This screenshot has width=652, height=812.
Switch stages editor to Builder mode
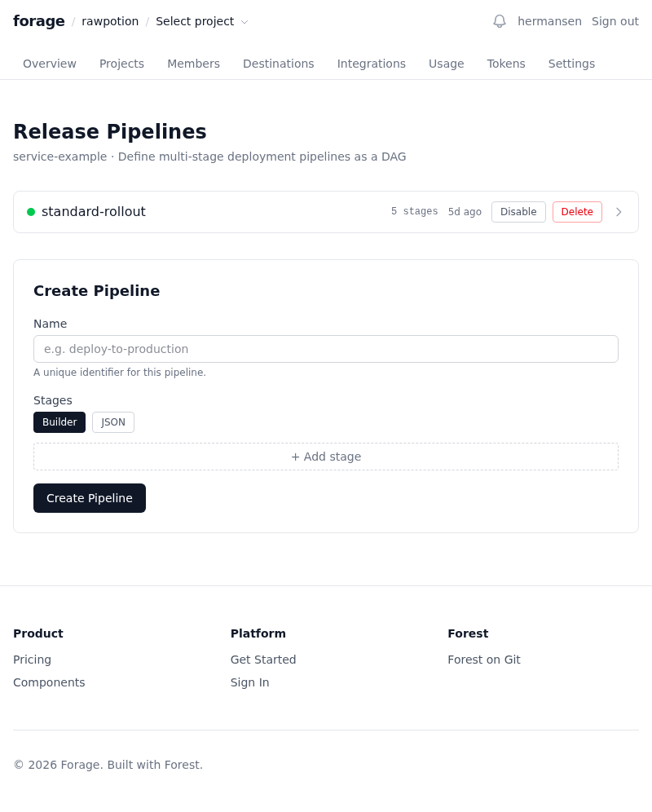[59, 422]
